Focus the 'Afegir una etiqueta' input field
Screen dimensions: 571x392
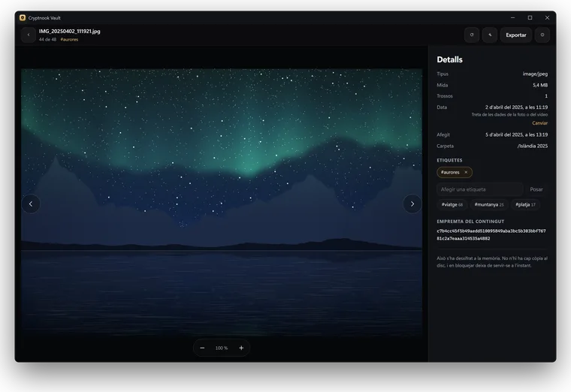[479, 189]
